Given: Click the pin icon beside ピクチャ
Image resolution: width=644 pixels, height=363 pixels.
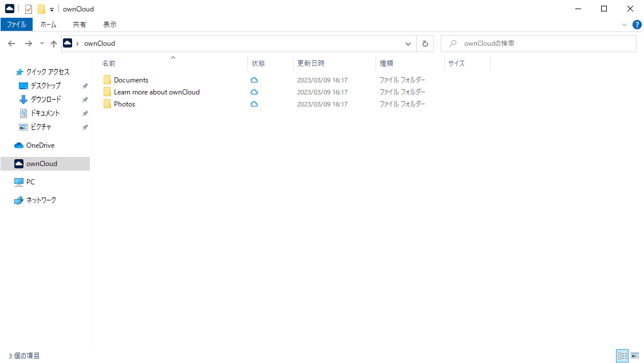Looking at the screenshot, I should pyautogui.click(x=85, y=127).
